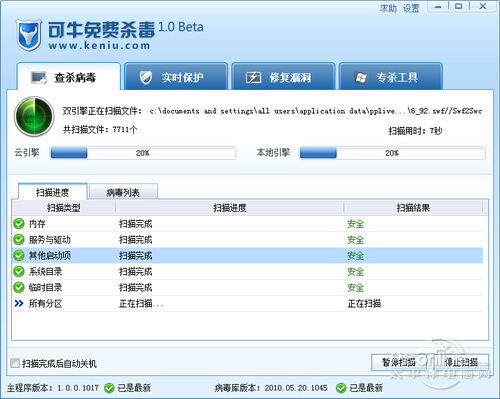Open the 修复漏洞 tab

click(283, 76)
